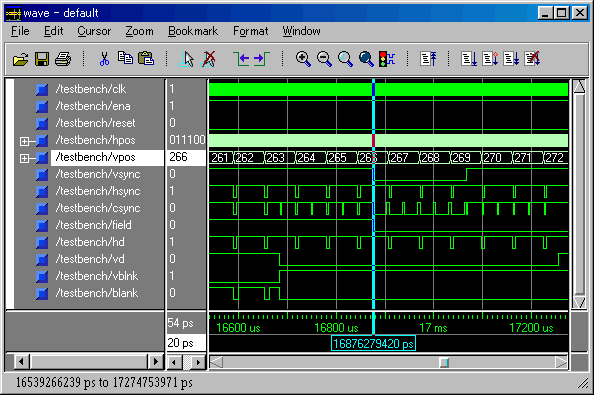
Task: Open the Format menu
Action: pos(250,31)
